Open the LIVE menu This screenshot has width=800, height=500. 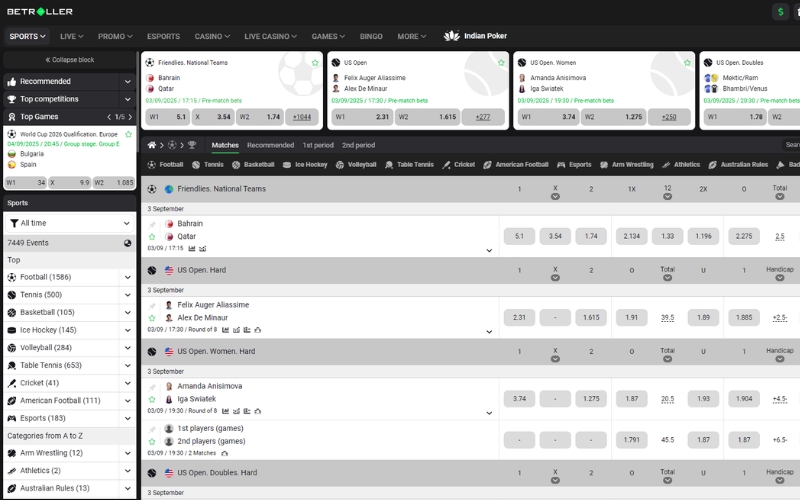pyautogui.click(x=71, y=36)
